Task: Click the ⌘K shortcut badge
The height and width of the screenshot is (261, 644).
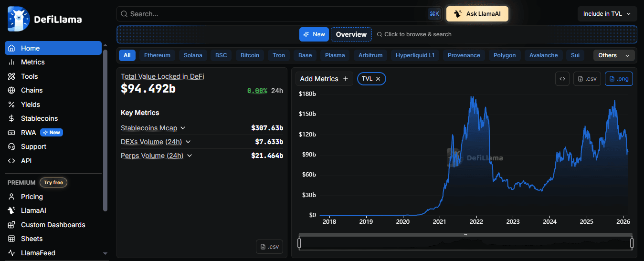Action: click(434, 14)
